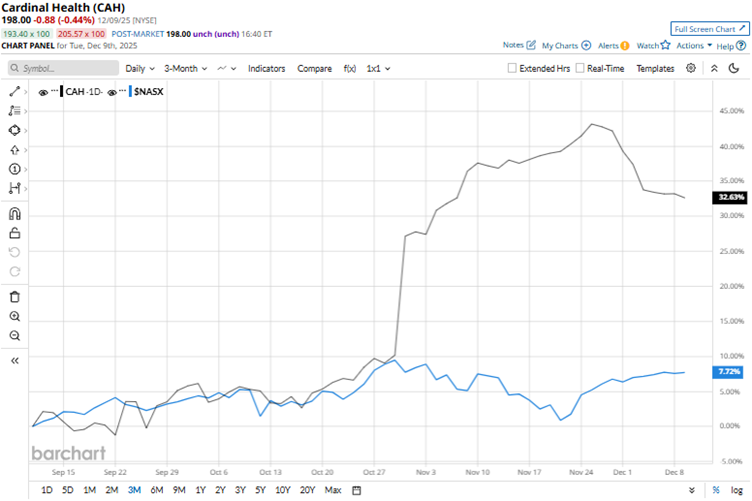752x501 pixels.
Task: Zoom out with the minus magnifier
Action: pyautogui.click(x=15, y=336)
